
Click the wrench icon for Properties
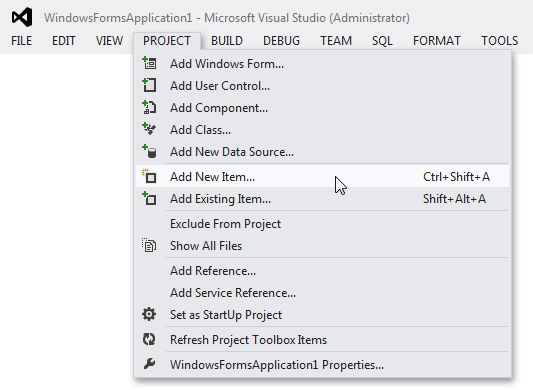(x=149, y=364)
